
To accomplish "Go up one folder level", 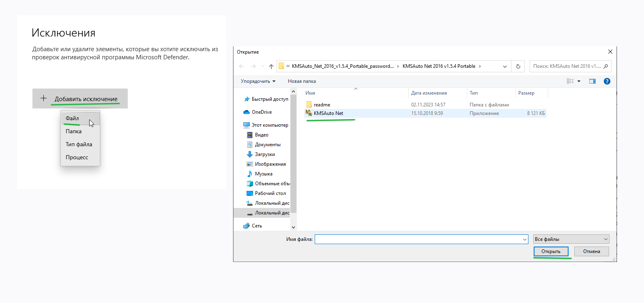I will [271, 66].
